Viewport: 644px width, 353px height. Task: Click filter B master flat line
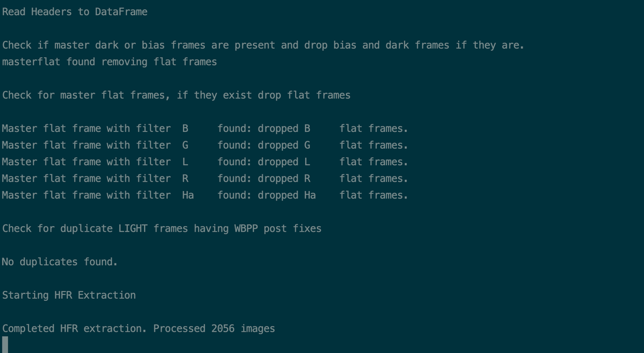[x=205, y=128]
